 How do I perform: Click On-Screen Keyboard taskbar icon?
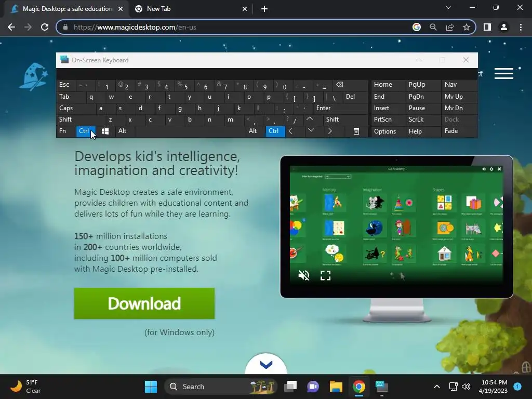coord(382,387)
